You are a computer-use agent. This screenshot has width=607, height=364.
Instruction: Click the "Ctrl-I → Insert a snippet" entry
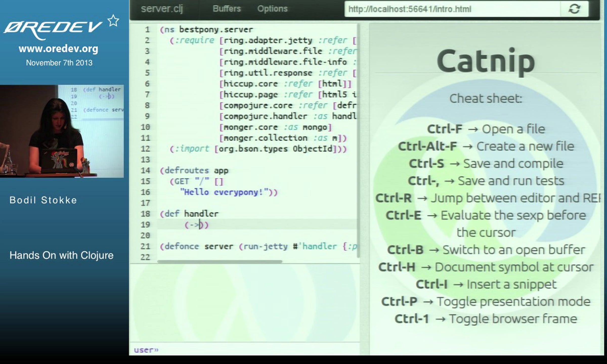tap(486, 284)
